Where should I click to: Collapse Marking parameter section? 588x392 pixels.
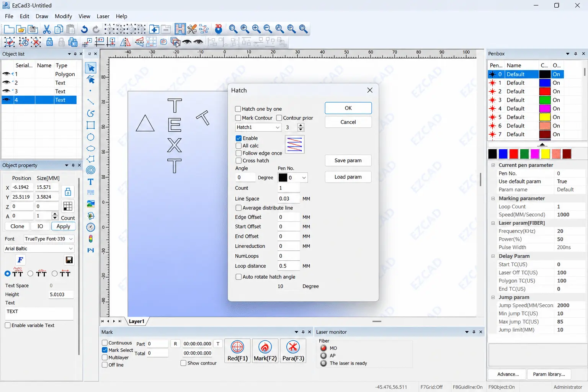[x=493, y=198]
